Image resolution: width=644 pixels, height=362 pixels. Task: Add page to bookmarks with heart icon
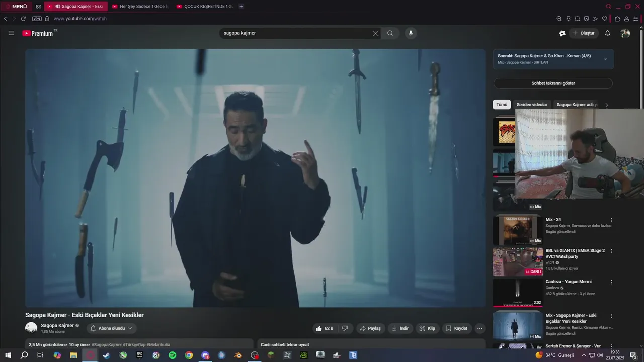604,19
